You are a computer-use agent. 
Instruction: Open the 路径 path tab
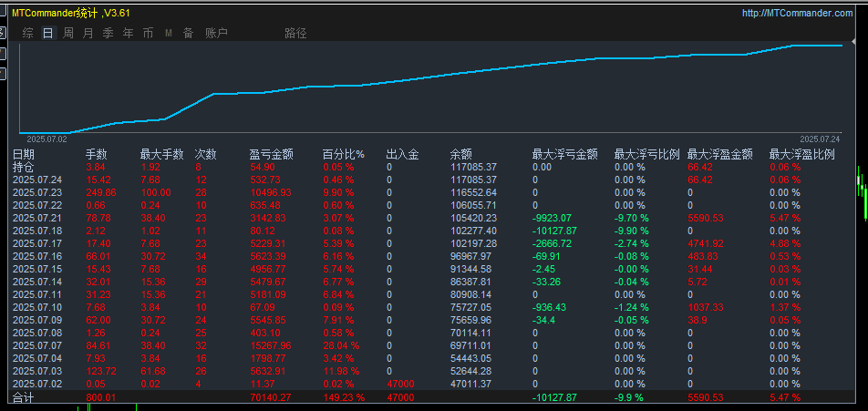coord(295,33)
